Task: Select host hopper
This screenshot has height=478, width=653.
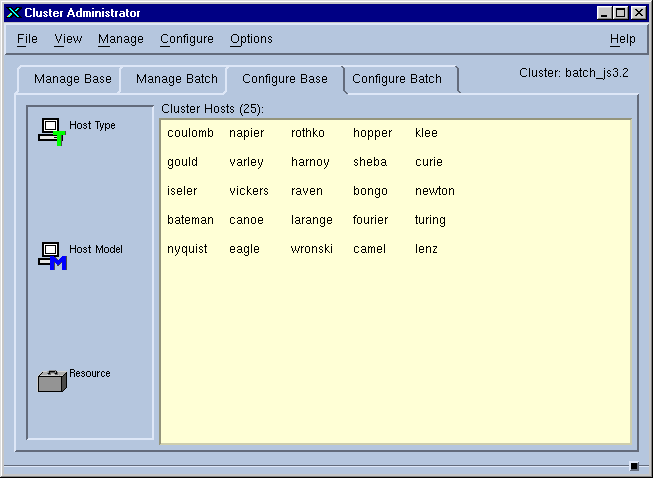Action: [x=372, y=133]
